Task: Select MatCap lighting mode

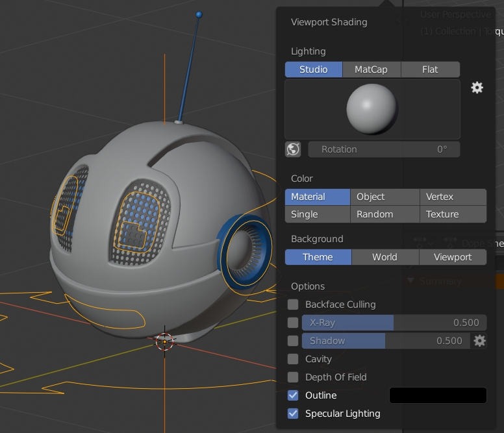Action: [372, 69]
